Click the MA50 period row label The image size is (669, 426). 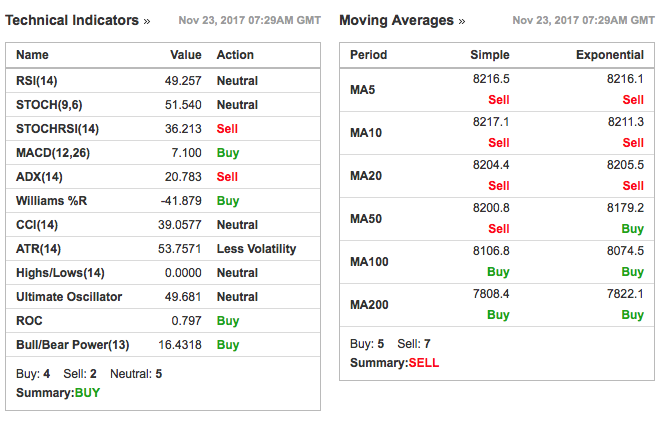[367, 219]
